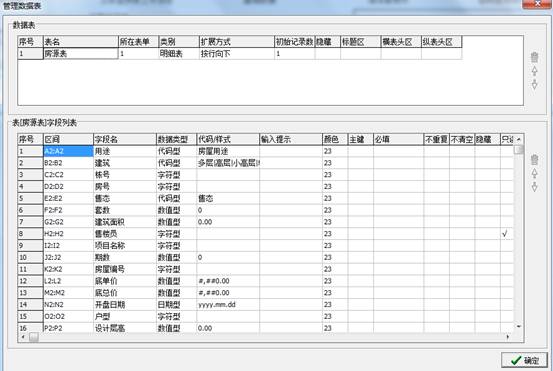Click the field list horizontal scrollbar left arrow
The width and height of the screenshot is (553, 371).
click(x=23, y=337)
